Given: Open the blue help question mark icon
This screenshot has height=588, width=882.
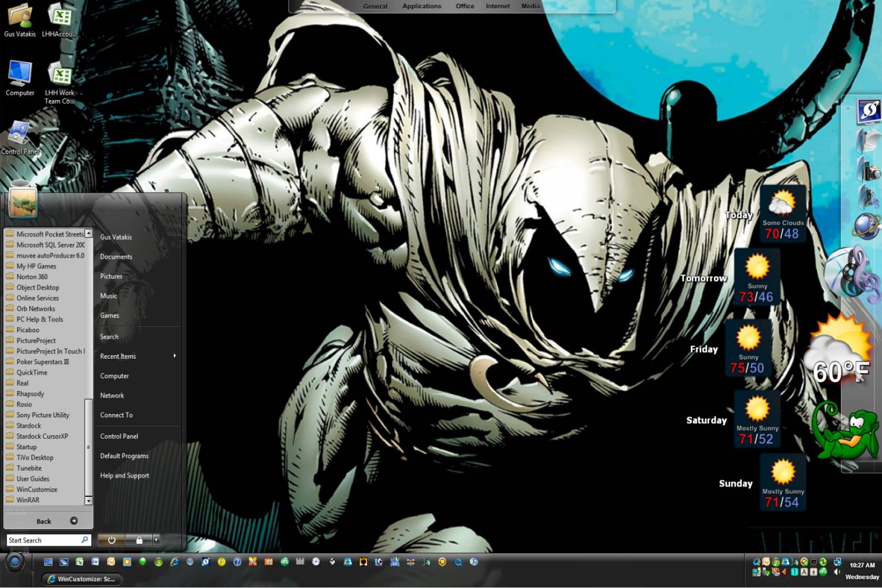Looking at the screenshot, I should tap(237, 562).
